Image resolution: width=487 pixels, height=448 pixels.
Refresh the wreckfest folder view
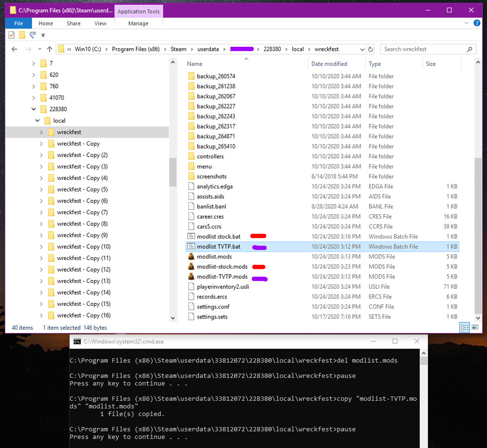pos(371,49)
